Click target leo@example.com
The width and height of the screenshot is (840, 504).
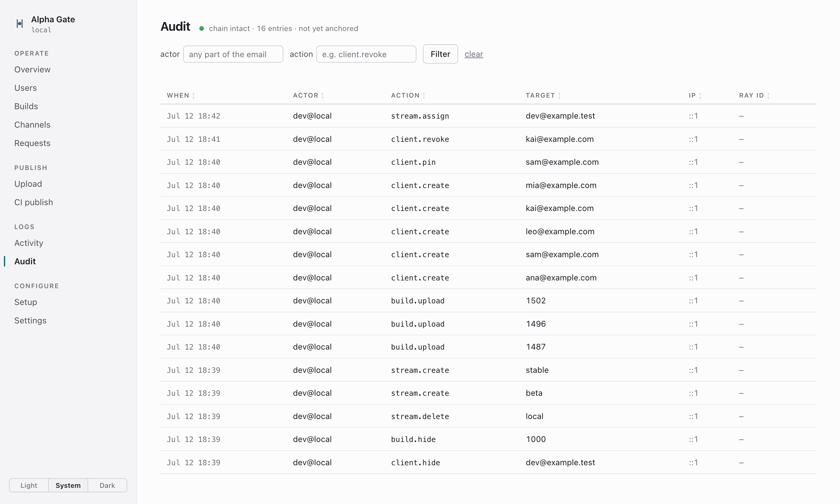pos(560,231)
